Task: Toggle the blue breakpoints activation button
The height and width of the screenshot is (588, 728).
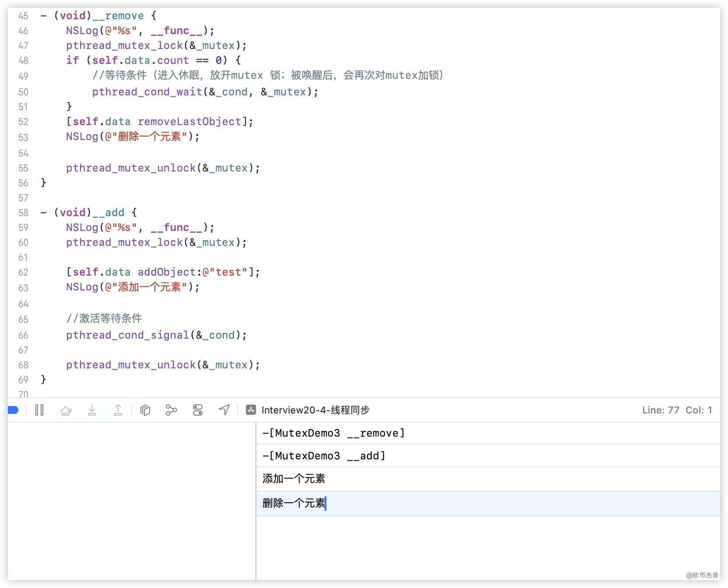Action: click(13, 410)
